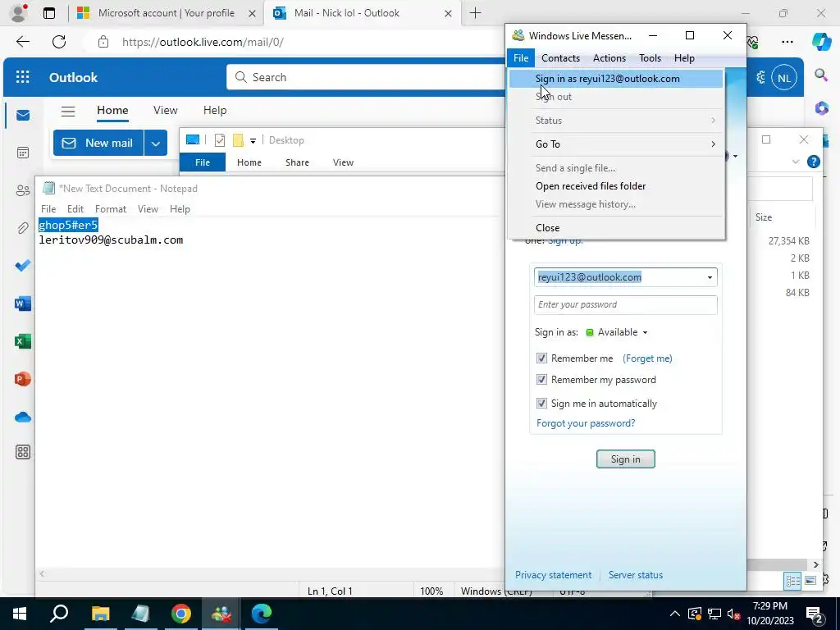Screen dimensions: 840x630
Task: Click the Forget me link
Action: click(x=647, y=358)
